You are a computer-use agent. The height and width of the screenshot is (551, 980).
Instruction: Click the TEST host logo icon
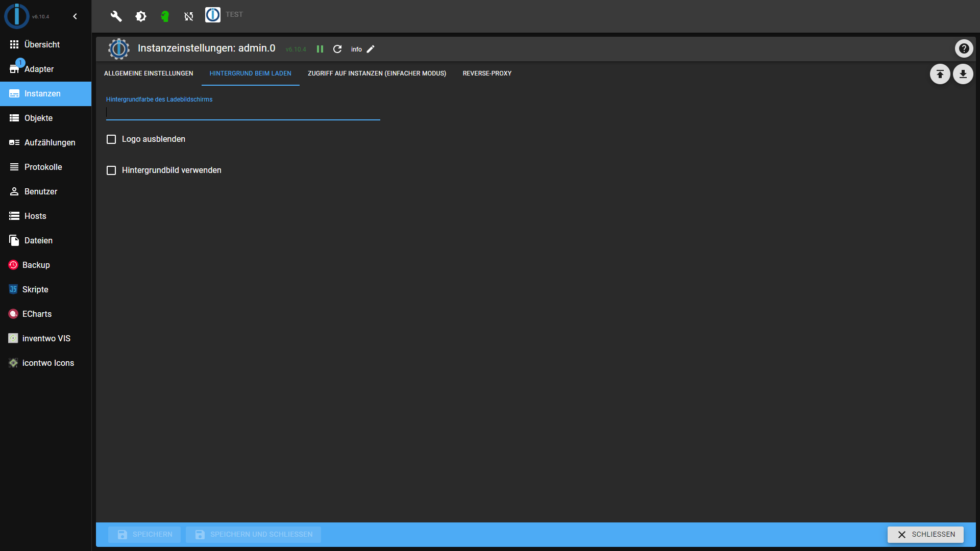(x=213, y=15)
